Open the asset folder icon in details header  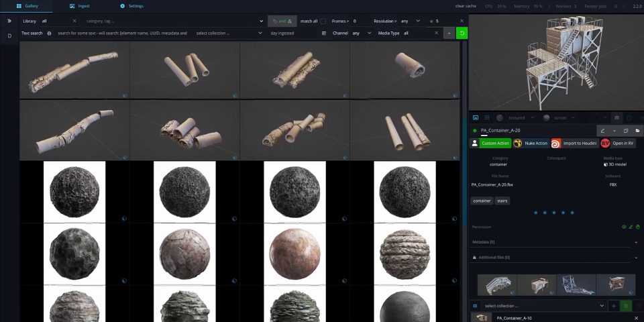(637, 131)
